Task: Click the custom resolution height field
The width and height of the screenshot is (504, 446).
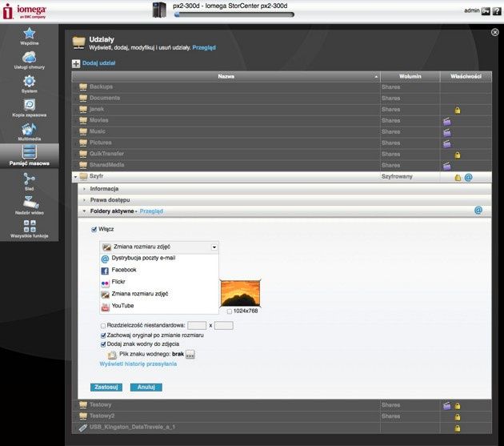Action: (224, 326)
